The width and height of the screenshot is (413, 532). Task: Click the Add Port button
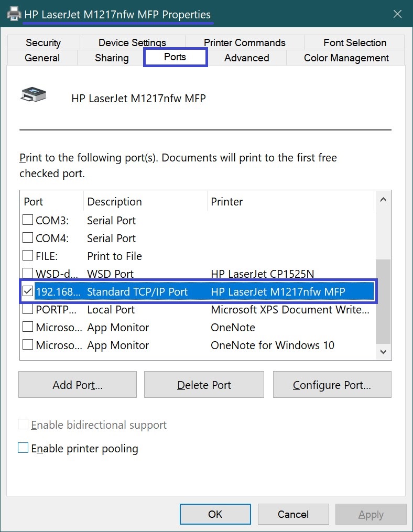[78, 384]
